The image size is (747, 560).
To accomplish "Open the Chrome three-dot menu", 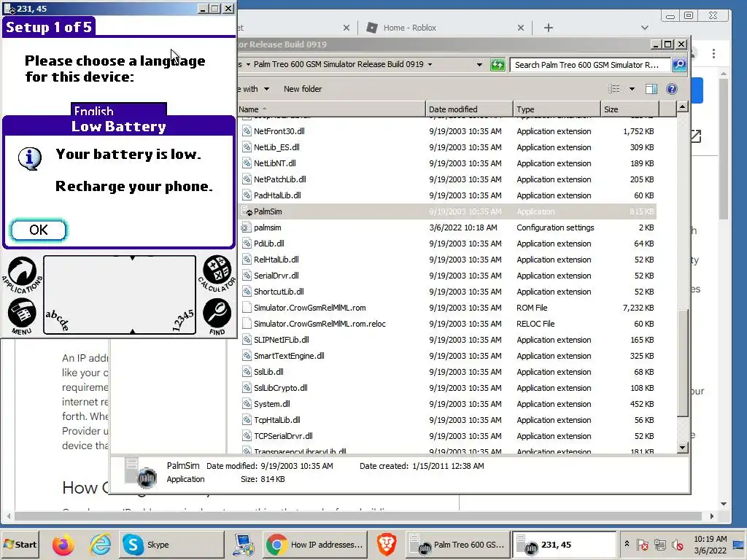I will 713,53.
